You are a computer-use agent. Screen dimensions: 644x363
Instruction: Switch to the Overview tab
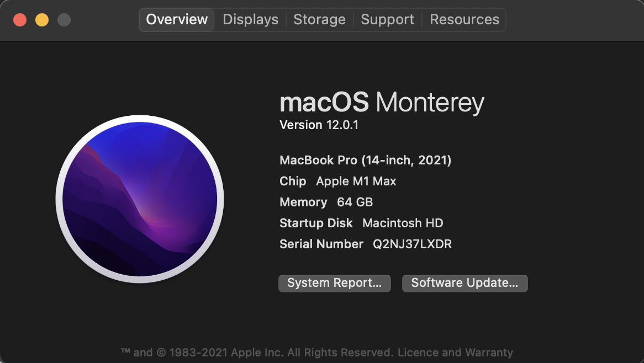tap(177, 20)
